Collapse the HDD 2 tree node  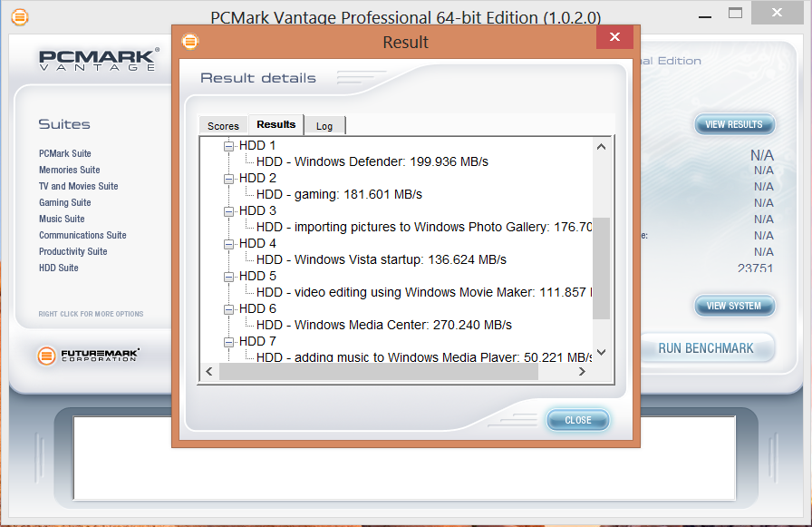click(x=228, y=179)
